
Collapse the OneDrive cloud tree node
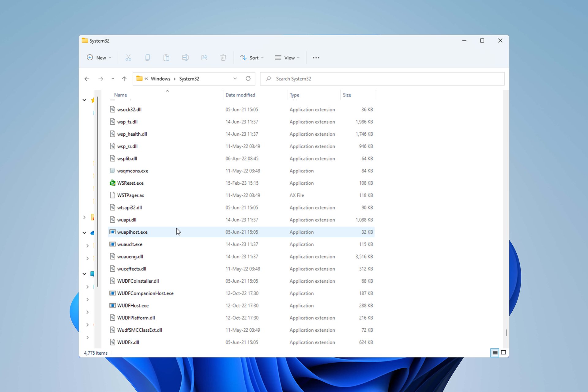pyautogui.click(x=84, y=233)
